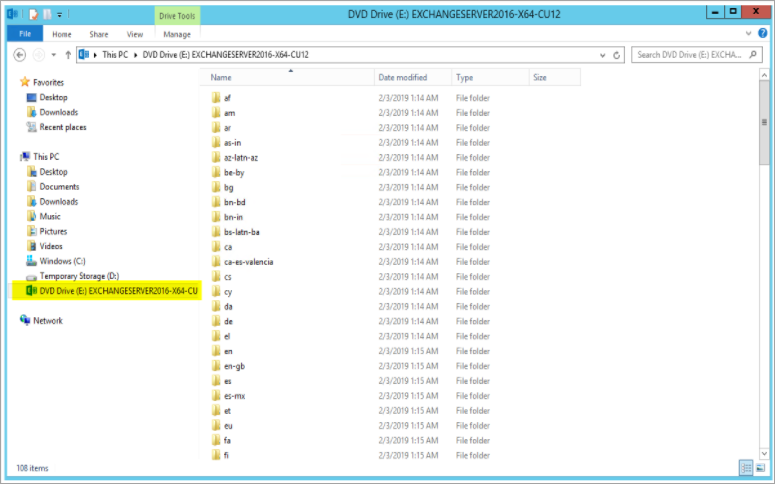
Task: Switch to large icons view
Action: click(x=760, y=467)
